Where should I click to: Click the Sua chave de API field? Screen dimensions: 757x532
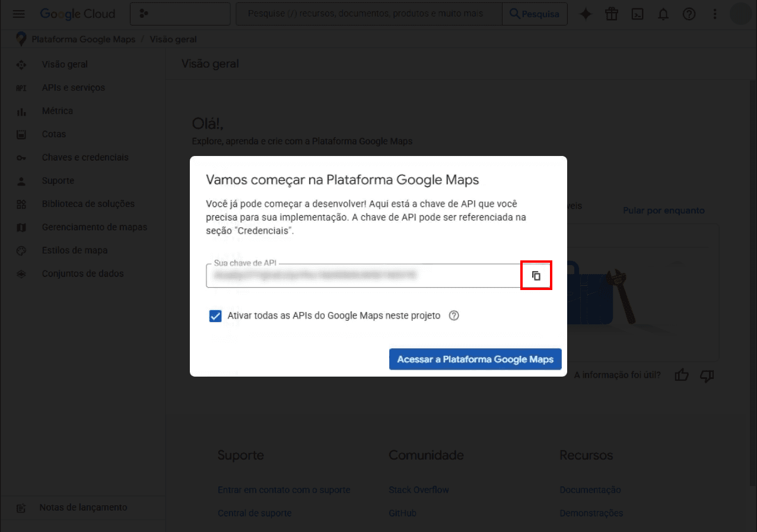(362, 276)
